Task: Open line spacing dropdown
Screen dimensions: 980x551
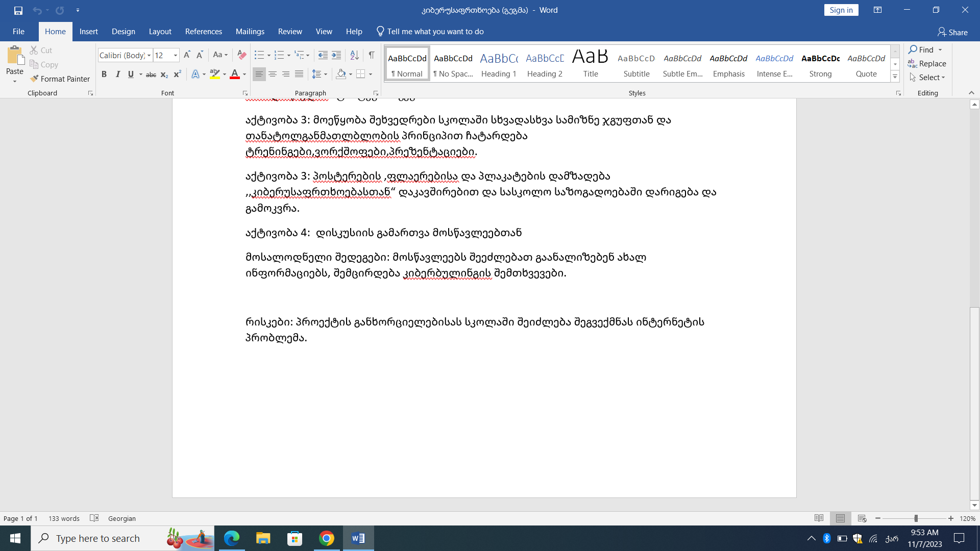Action: point(320,74)
